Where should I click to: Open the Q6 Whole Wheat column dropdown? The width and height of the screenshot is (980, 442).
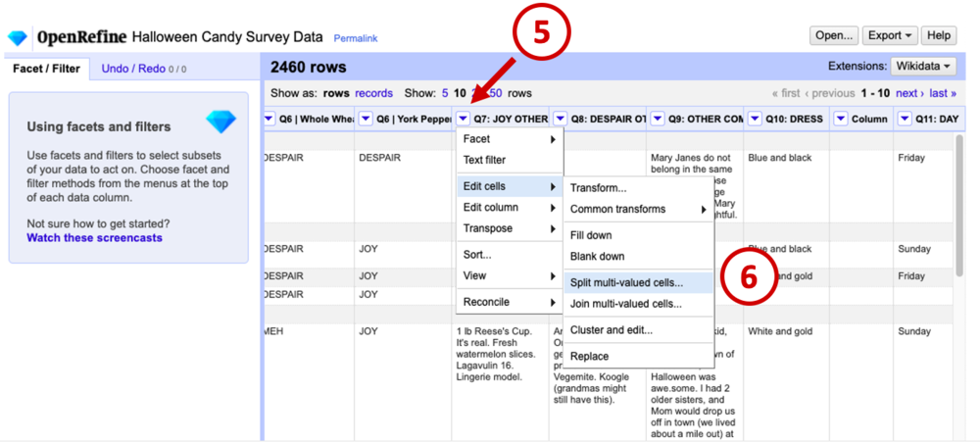pyautogui.click(x=269, y=119)
